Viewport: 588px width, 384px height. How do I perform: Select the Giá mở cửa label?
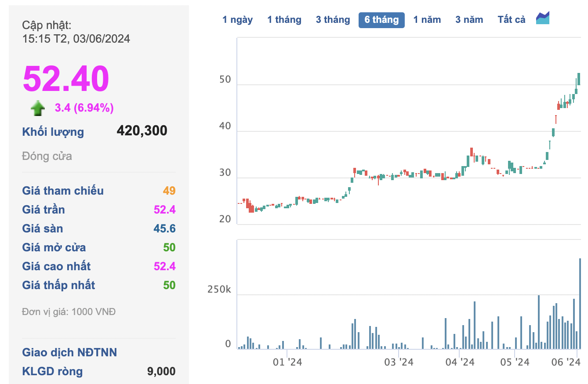click(54, 247)
